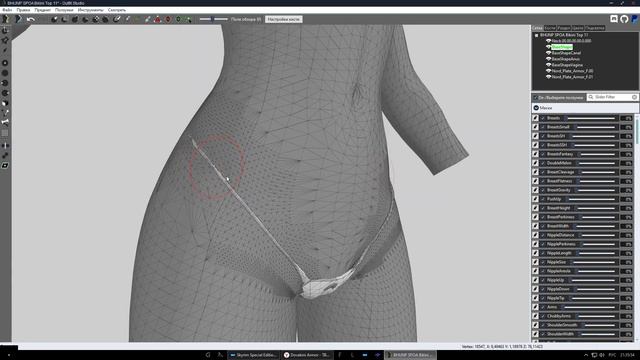Open the GitHub icon in the top-right corner
This screenshot has width=640, height=360.
point(624,19)
